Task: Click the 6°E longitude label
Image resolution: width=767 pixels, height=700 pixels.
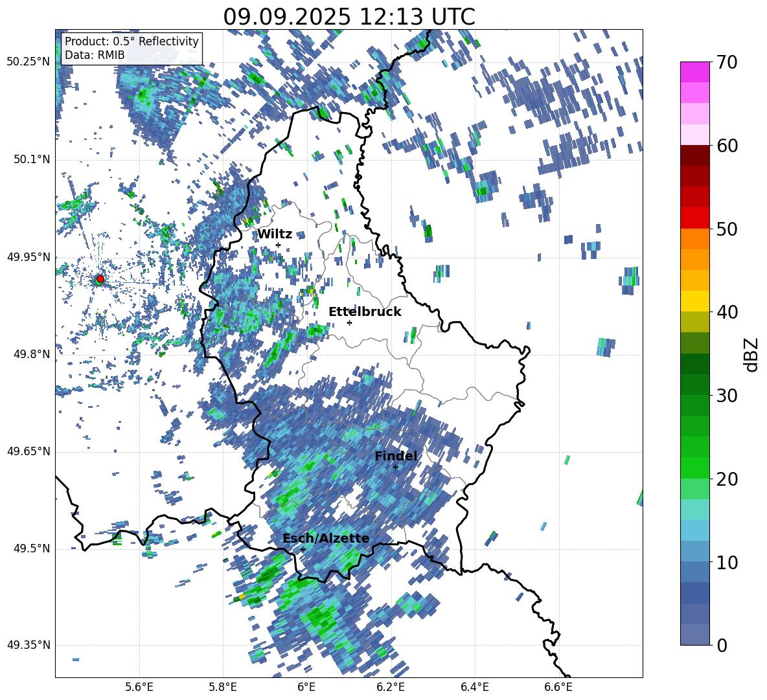Action: pos(306,688)
